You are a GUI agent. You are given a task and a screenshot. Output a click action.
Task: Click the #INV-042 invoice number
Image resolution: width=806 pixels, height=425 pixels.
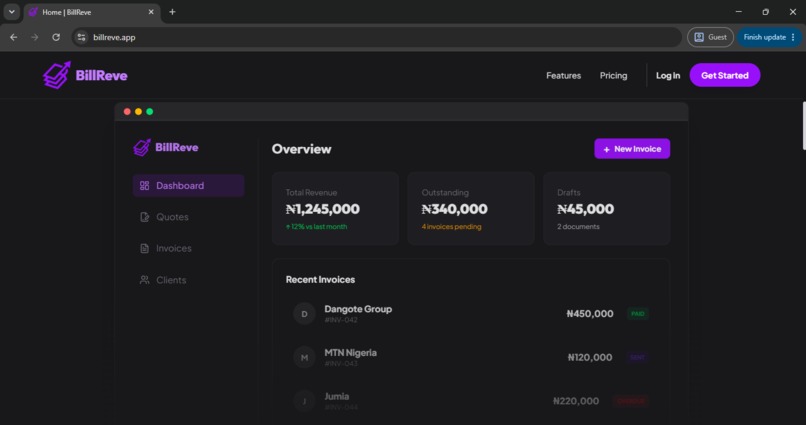[341, 320]
